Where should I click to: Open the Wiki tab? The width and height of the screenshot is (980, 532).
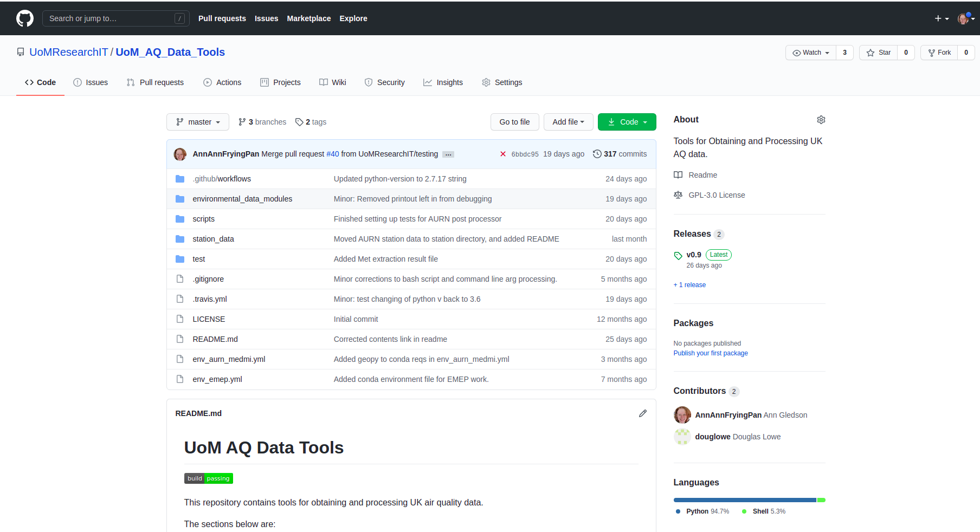coord(333,82)
